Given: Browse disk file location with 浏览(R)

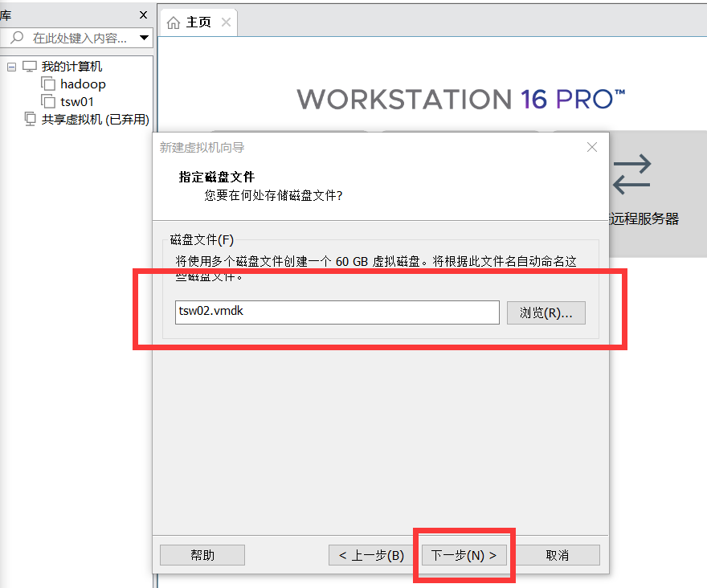Looking at the screenshot, I should (546, 312).
